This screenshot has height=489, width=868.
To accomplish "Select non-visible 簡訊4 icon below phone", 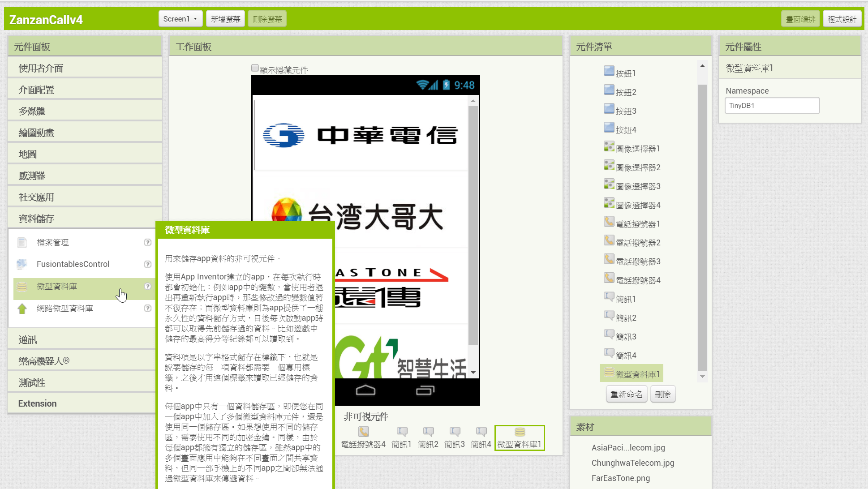I will tap(481, 432).
